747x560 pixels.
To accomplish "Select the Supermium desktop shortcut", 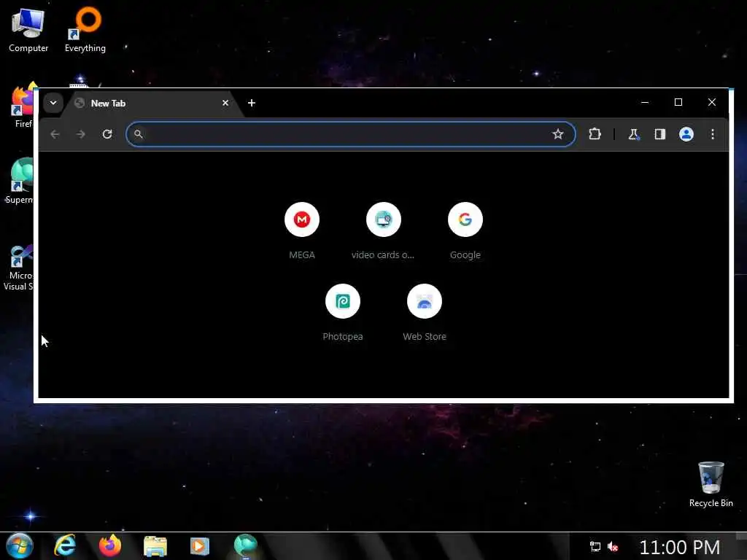I will pyautogui.click(x=20, y=182).
